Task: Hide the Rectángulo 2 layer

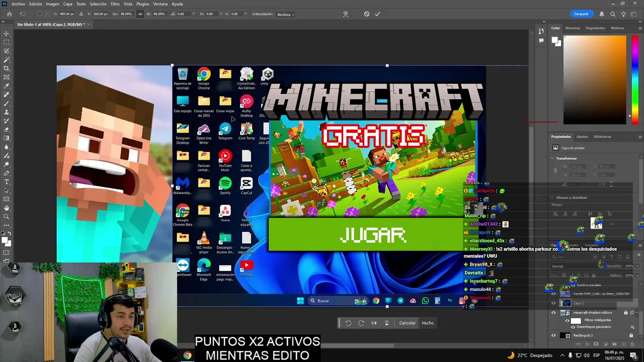Action: coord(554,335)
